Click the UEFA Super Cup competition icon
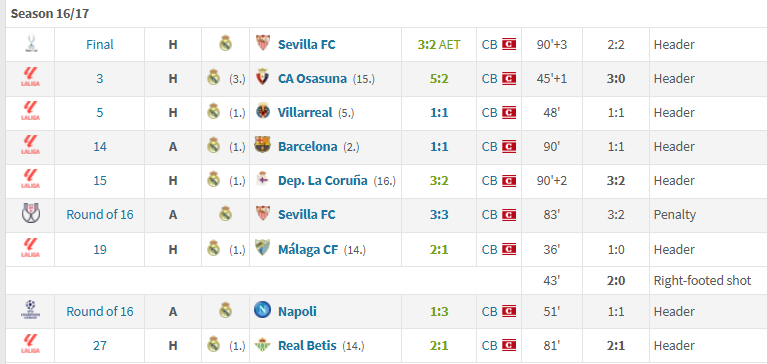Image resolution: width=767 pixels, height=364 pixels. [x=30, y=44]
